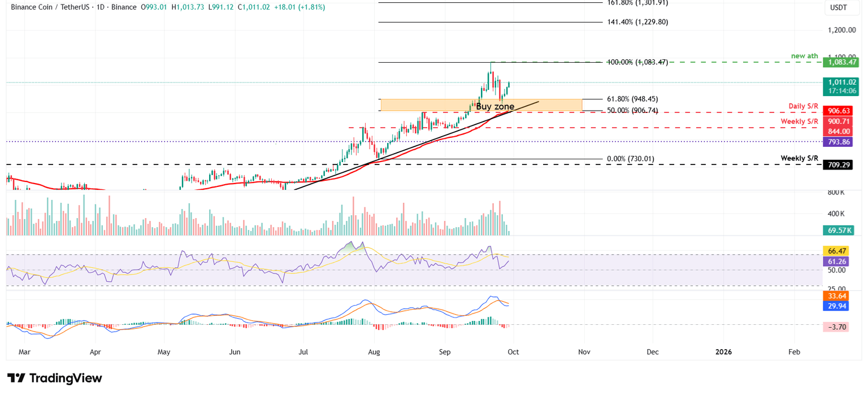Click the Oct label on the time axis
The width and height of the screenshot is (868, 396).
click(x=512, y=351)
